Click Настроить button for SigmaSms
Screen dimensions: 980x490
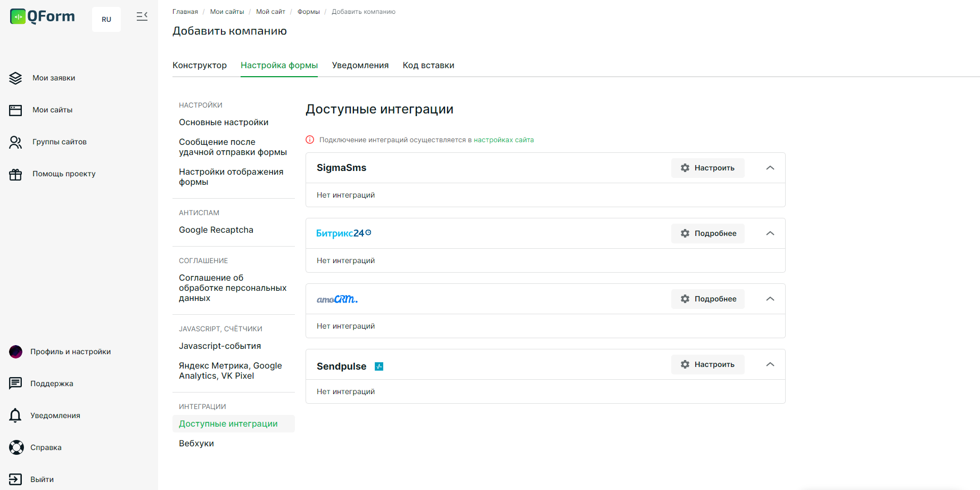pyautogui.click(x=708, y=168)
